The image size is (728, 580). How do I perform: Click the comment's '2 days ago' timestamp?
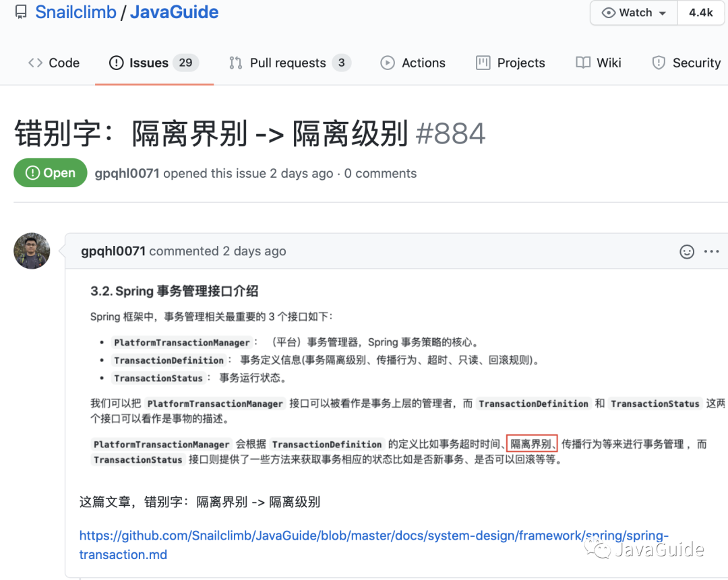254,251
